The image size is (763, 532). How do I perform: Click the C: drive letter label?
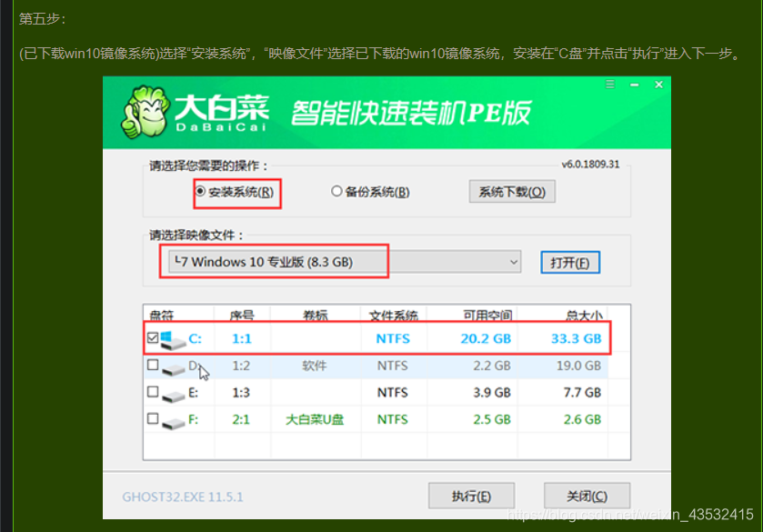coord(195,338)
